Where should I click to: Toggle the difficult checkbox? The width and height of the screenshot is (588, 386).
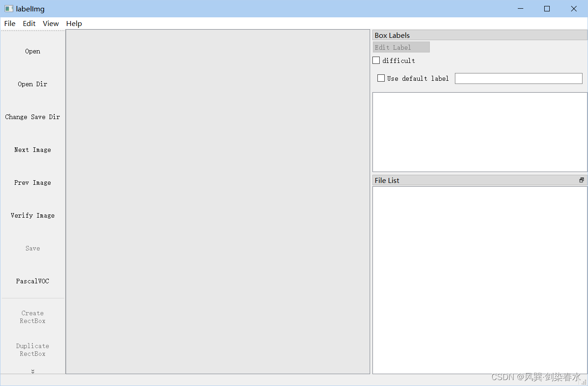(376, 60)
